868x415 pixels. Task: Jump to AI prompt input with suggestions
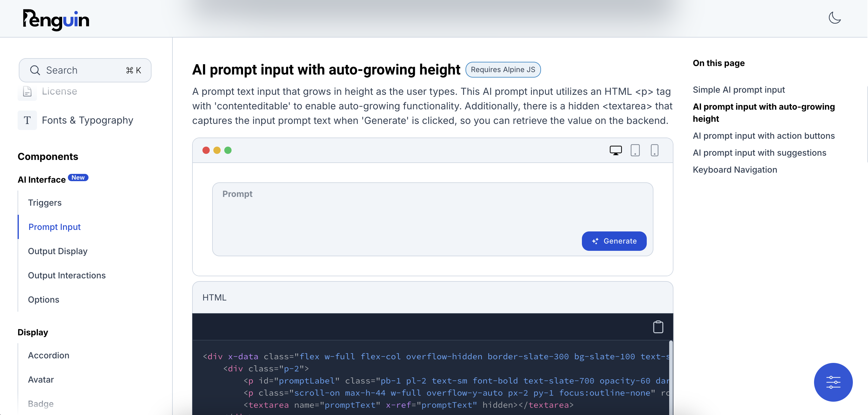click(760, 153)
